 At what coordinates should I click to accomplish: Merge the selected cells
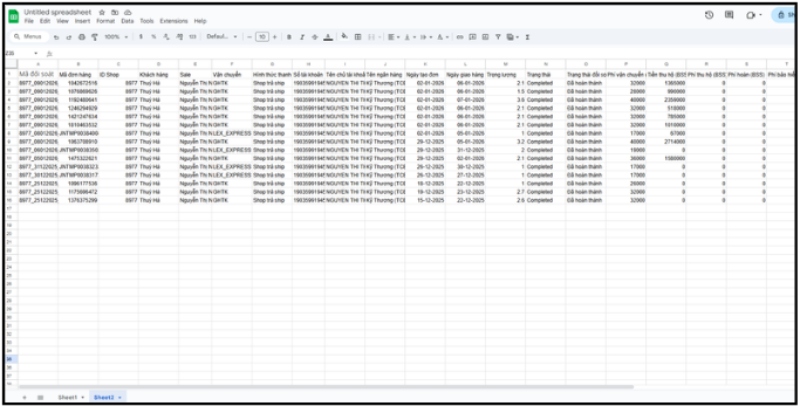click(x=371, y=37)
